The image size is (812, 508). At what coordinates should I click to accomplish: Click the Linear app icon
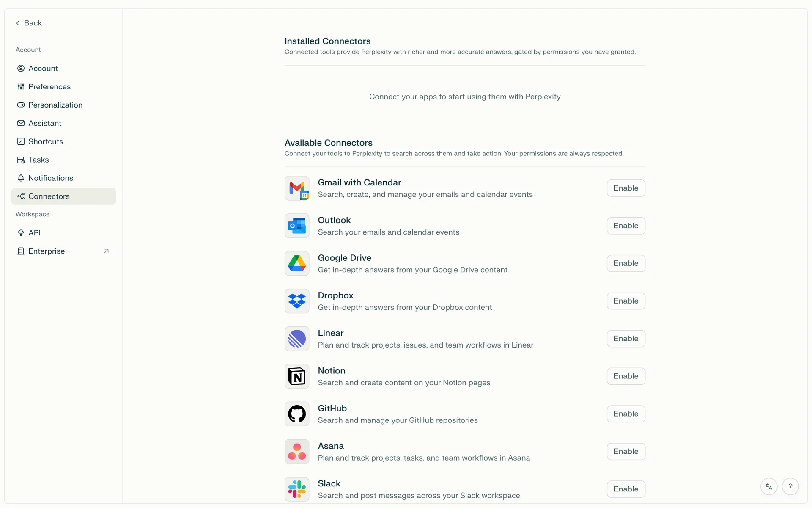click(297, 339)
